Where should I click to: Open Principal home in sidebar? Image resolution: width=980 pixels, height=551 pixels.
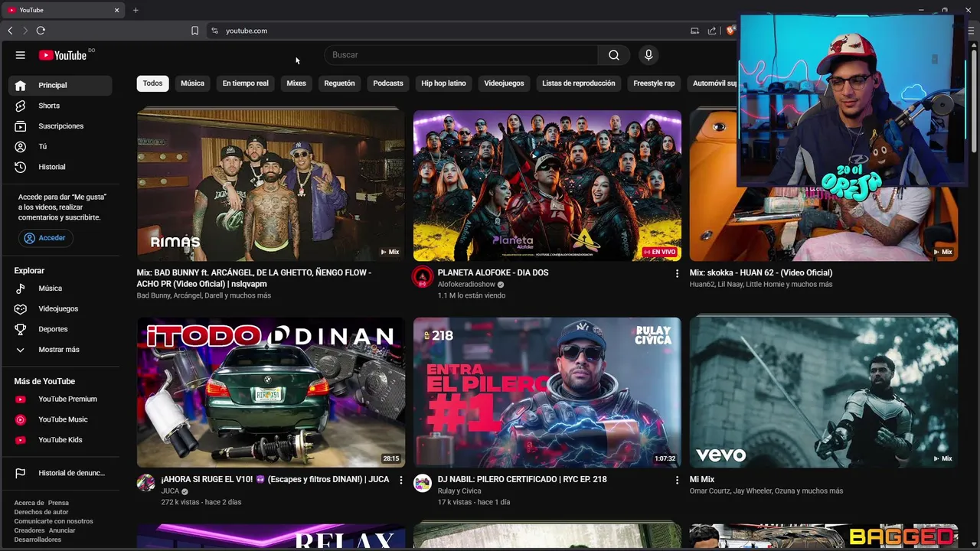point(60,86)
